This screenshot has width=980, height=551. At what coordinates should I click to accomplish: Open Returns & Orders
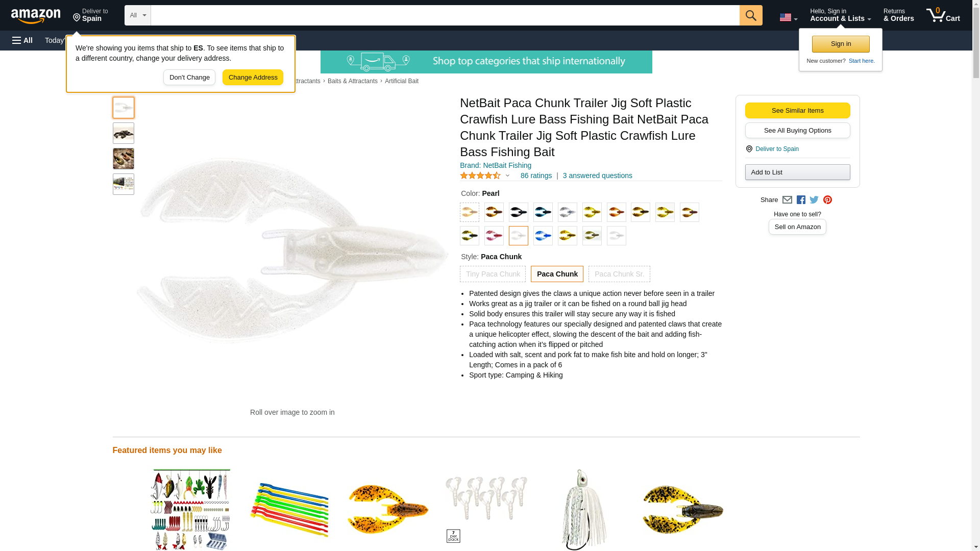(x=898, y=15)
